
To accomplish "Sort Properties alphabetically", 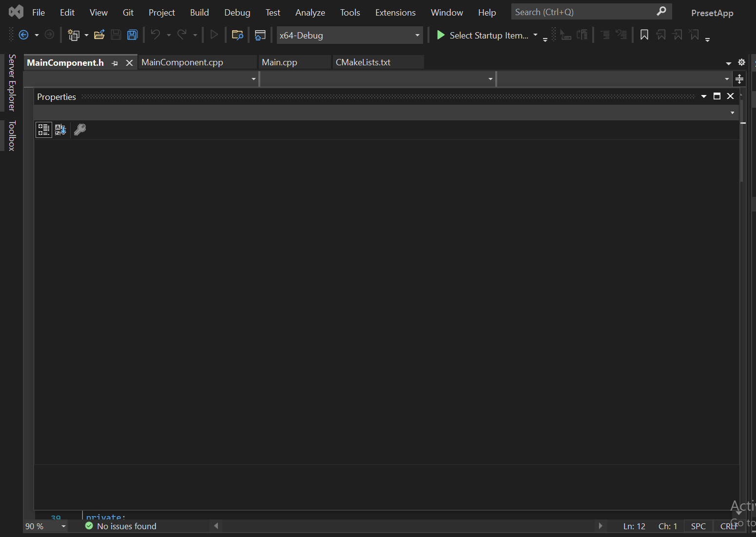I will 60,130.
